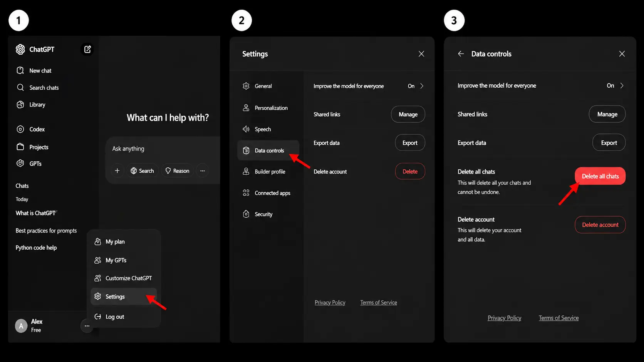Click Export button in Data controls panel

[x=609, y=143]
